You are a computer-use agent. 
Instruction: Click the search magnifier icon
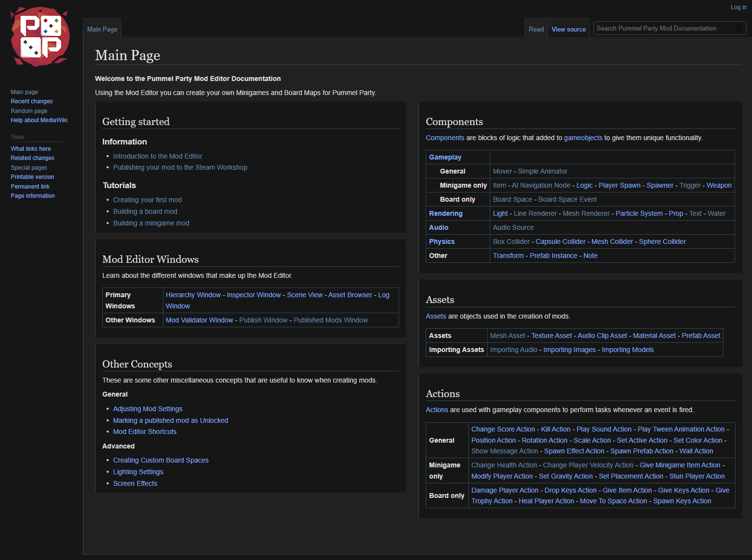pyautogui.click(x=739, y=29)
